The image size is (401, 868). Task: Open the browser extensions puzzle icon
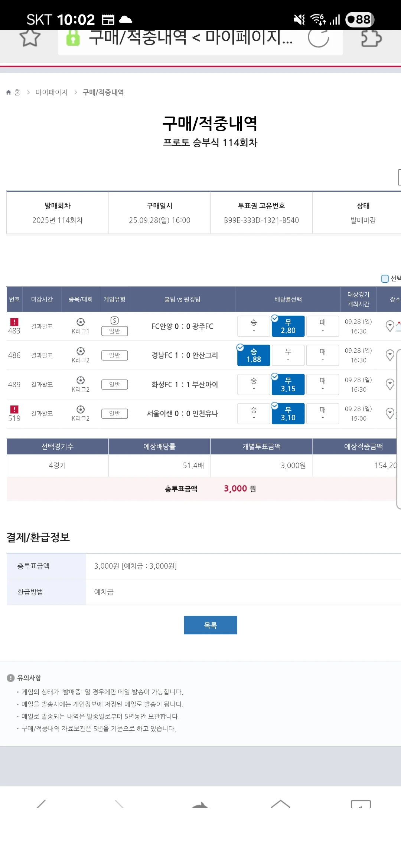[371, 38]
